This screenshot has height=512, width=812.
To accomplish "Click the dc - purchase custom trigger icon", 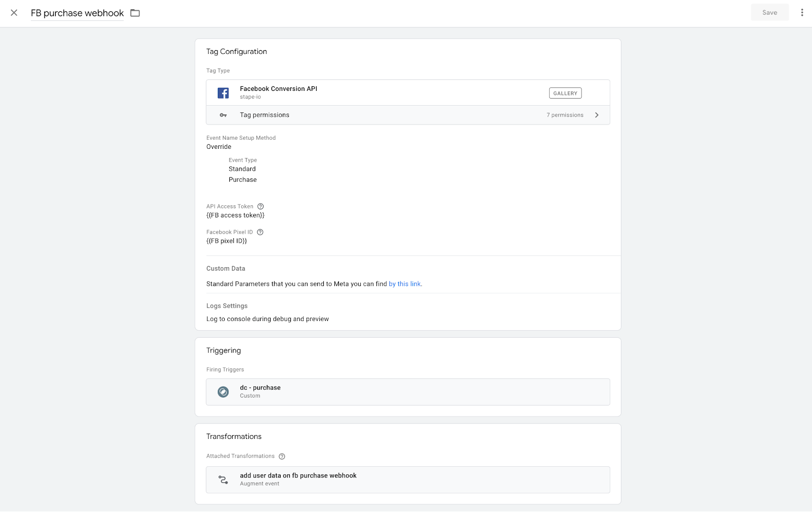I will click(x=223, y=392).
